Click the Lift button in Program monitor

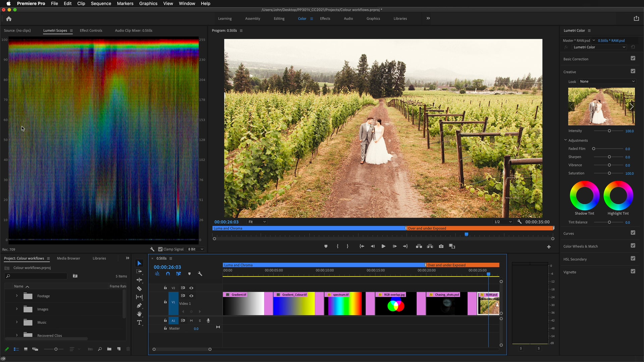pos(419,246)
